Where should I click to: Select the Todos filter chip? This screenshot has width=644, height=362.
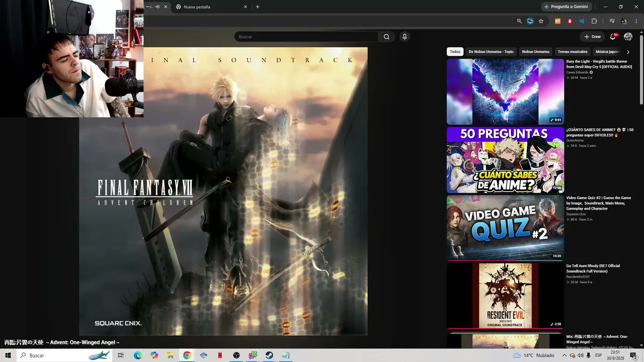point(455,51)
